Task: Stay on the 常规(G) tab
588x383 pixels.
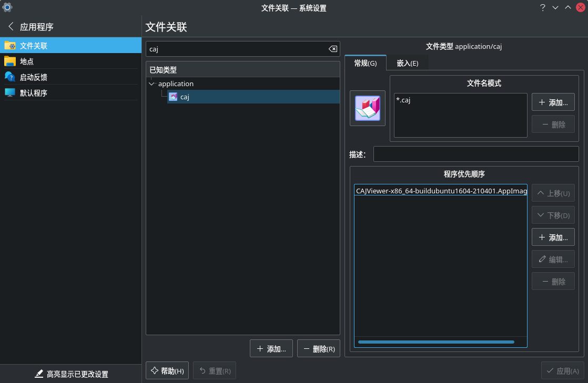Action: click(366, 63)
